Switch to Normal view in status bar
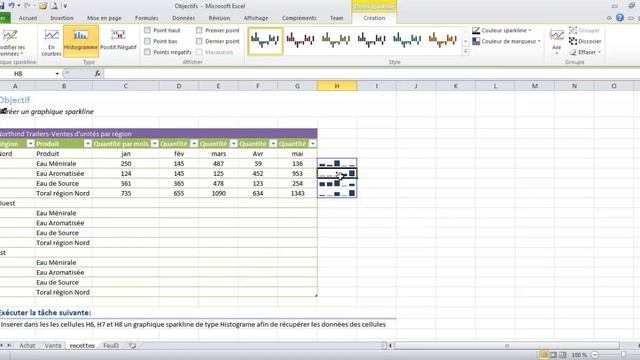640x360 pixels. (543, 355)
